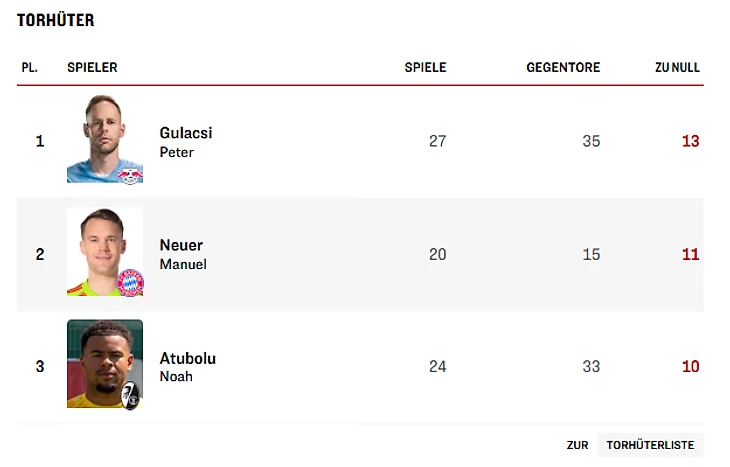
Task: Click the SC Freiburg club logo badge
Action: (x=130, y=395)
